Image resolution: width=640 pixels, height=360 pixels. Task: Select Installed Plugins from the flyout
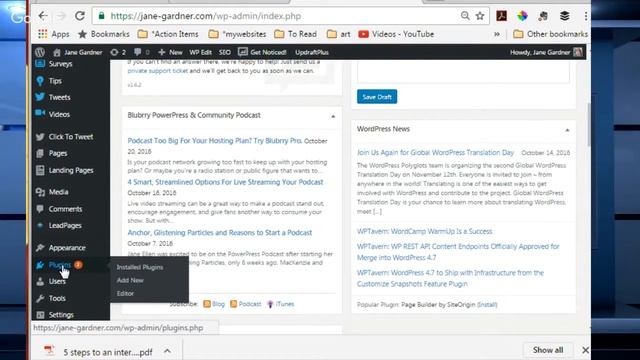point(140,267)
